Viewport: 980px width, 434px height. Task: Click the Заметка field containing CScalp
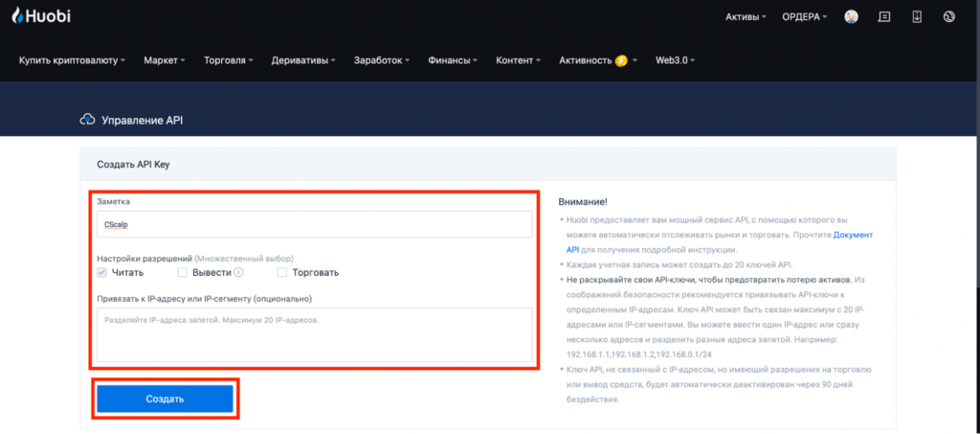pyautogui.click(x=314, y=224)
